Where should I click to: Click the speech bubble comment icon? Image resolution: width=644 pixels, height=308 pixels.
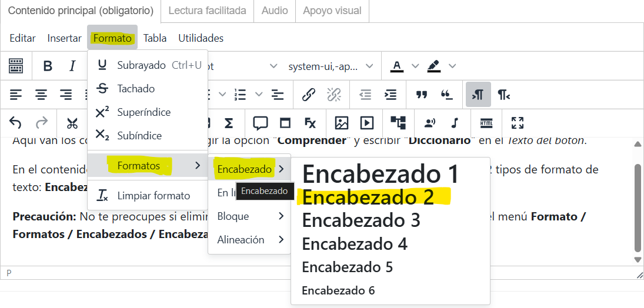click(261, 123)
